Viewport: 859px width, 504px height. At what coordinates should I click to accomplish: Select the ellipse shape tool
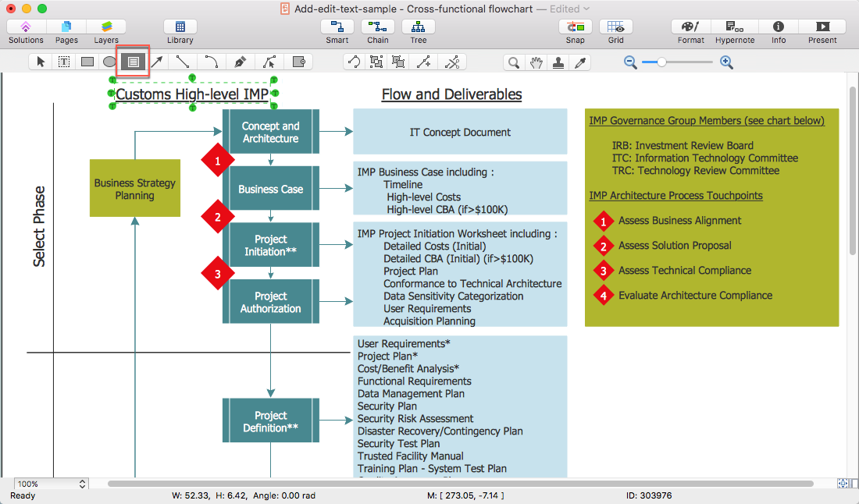(109, 62)
